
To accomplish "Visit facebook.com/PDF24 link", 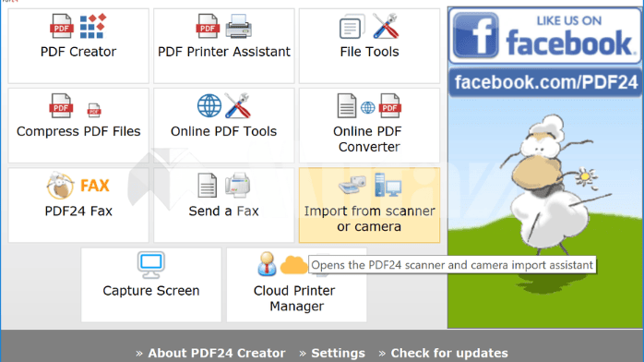I will (546, 82).
